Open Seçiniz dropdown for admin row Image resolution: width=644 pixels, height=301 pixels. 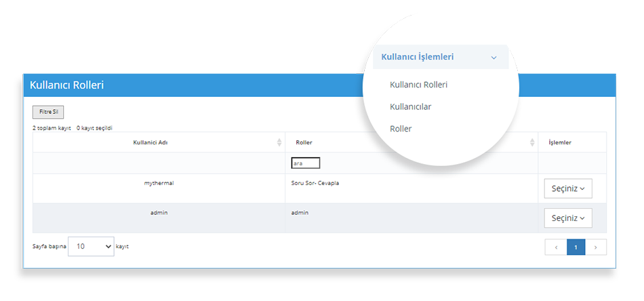click(x=567, y=218)
